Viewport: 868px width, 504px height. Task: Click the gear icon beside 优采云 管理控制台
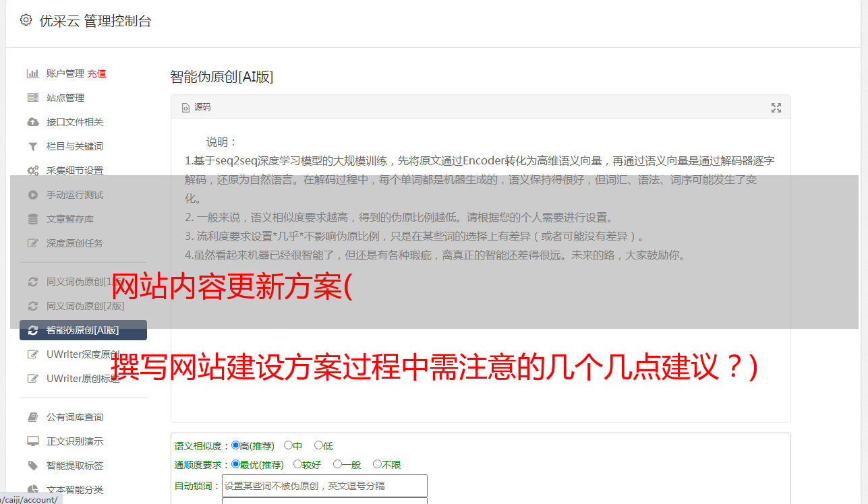pyautogui.click(x=26, y=20)
